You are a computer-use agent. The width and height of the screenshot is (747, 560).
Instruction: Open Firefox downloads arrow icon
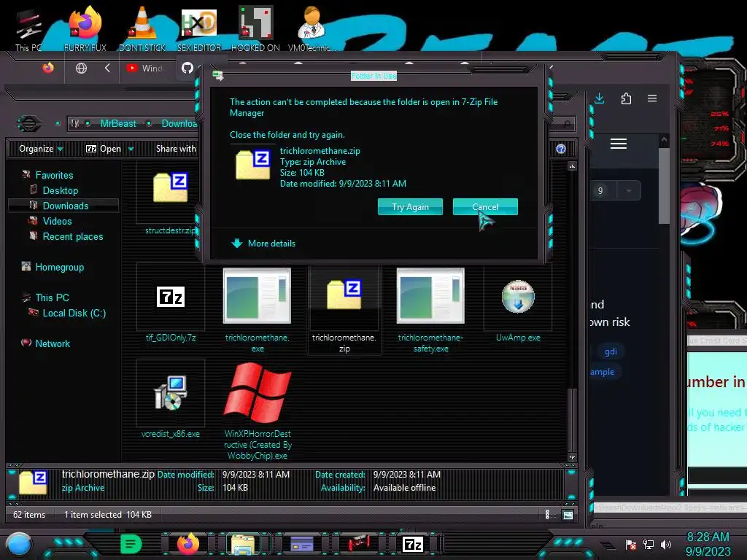(600, 98)
